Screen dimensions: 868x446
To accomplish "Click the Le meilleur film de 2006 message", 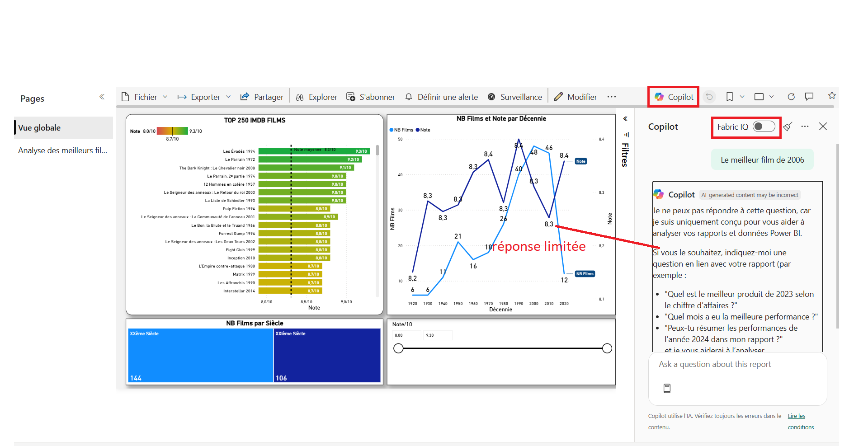I will tap(762, 160).
